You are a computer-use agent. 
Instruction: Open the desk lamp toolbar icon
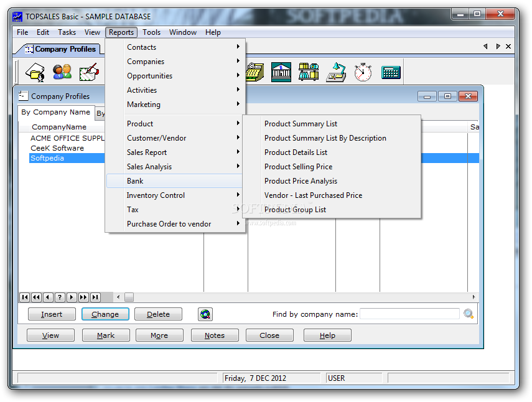click(x=336, y=72)
